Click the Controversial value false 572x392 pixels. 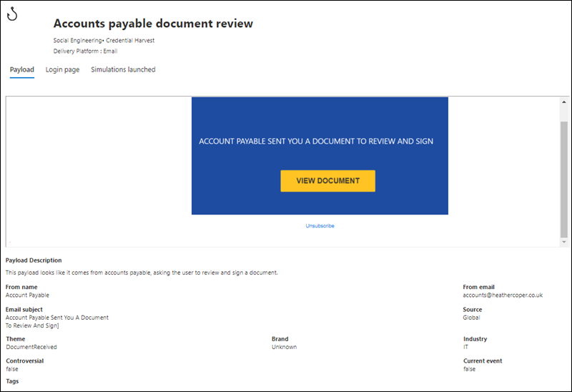[x=12, y=369]
